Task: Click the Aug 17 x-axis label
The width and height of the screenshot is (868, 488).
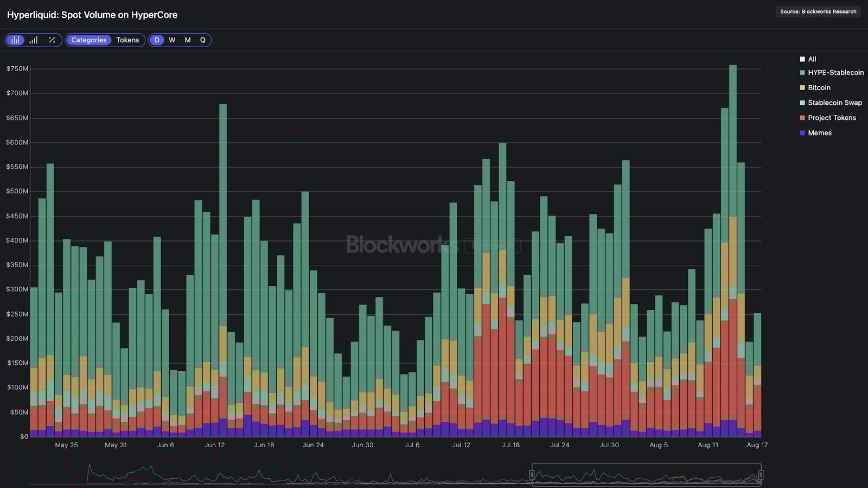Action: click(757, 445)
